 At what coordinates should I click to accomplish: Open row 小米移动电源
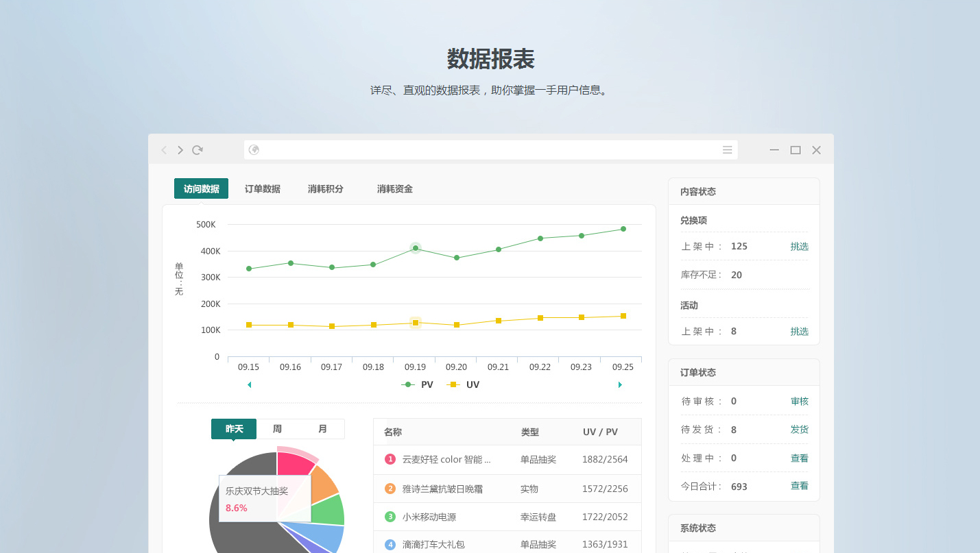(507, 517)
